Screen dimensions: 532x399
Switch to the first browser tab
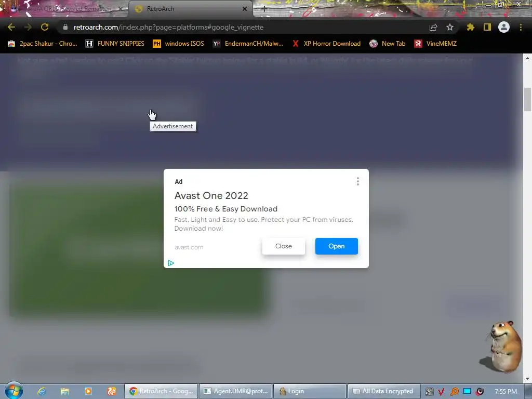pyautogui.click(x=64, y=9)
